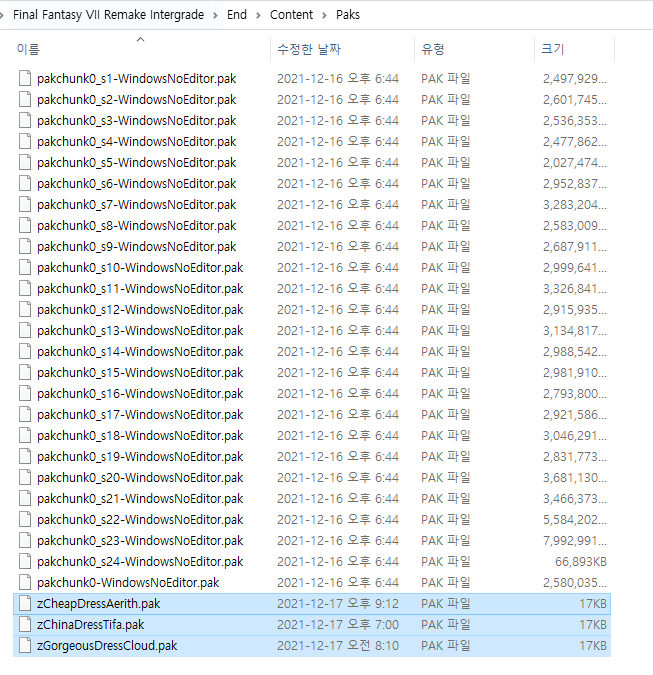
Task: Click file icon of pakchunk0_s4-WindowsNoEditor.pak
Action: pyautogui.click(x=25, y=141)
